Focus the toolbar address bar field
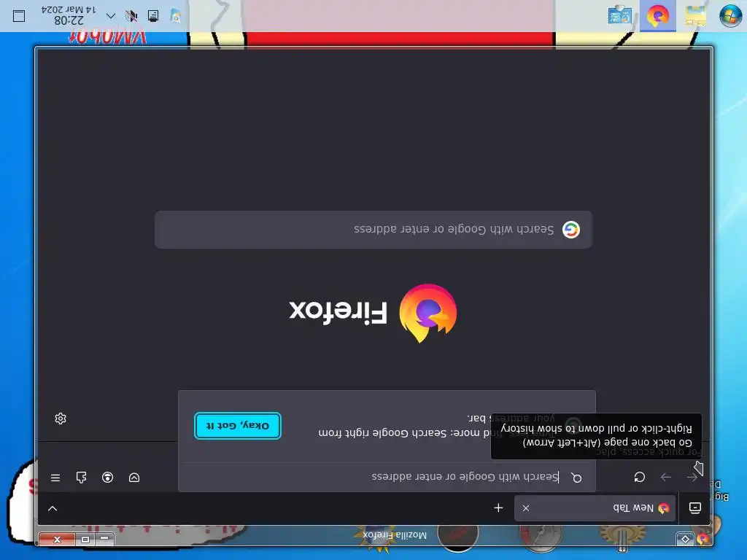The height and width of the screenshot is (560, 747). [387, 477]
